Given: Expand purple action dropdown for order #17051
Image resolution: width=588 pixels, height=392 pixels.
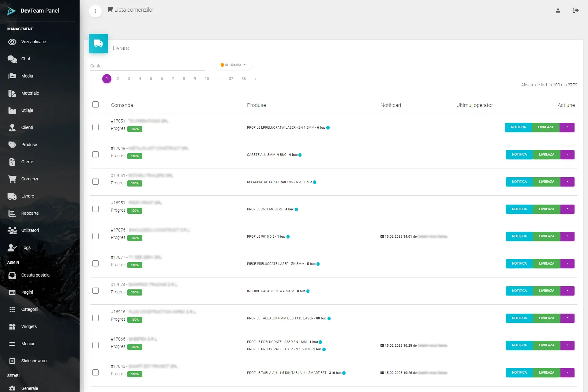Looking at the screenshot, I should (x=567, y=127).
